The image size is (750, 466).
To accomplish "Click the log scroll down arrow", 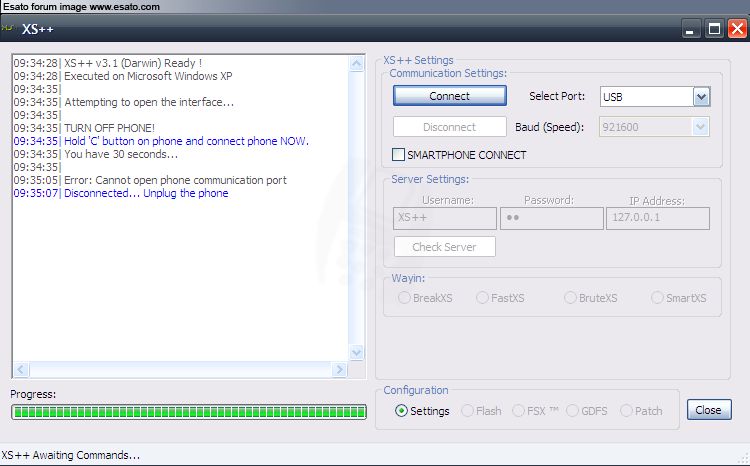I will coord(357,353).
